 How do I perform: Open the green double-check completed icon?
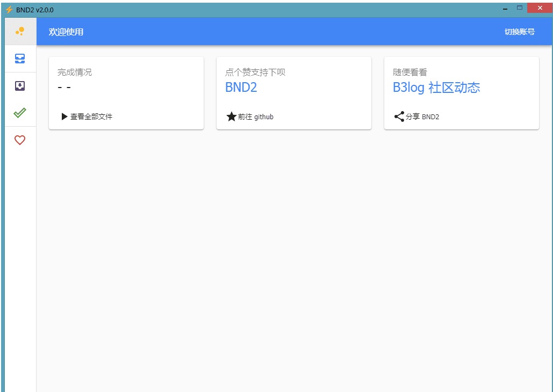[x=20, y=113]
